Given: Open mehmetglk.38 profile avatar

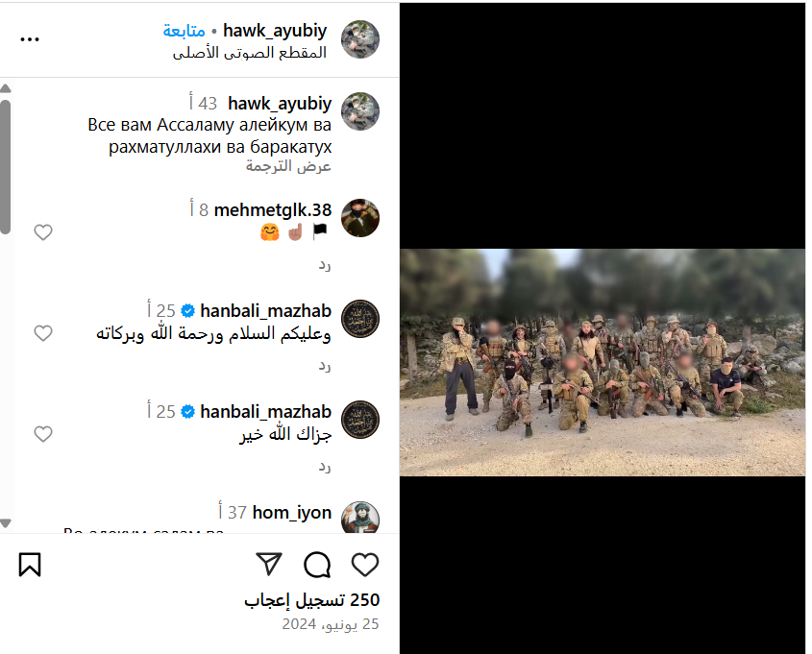Looking at the screenshot, I should click(x=360, y=218).
